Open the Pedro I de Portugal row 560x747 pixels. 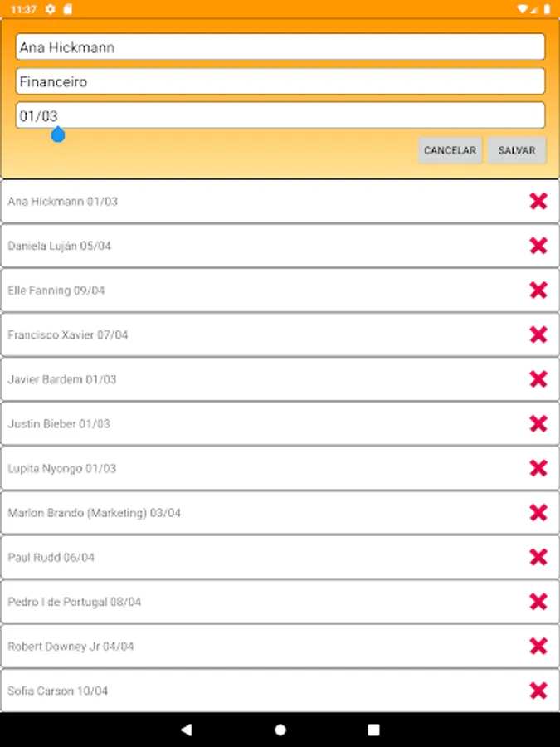click(249, 602)
